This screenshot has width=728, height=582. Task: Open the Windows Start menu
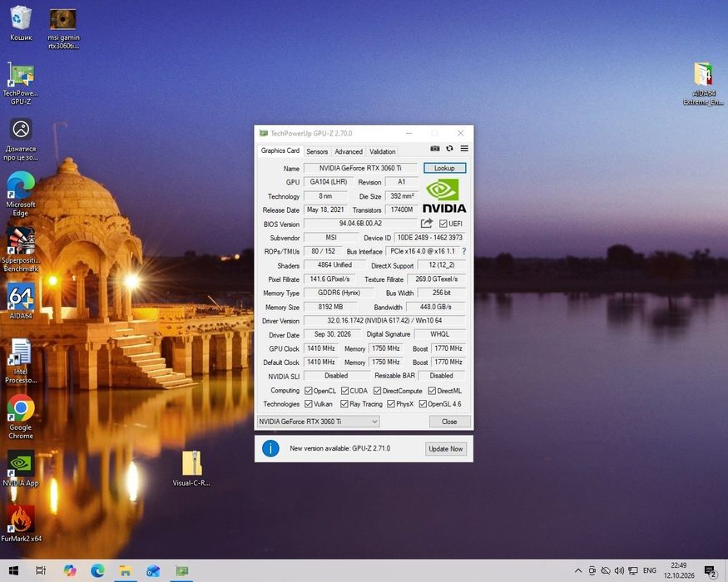(x=13, y=570)
